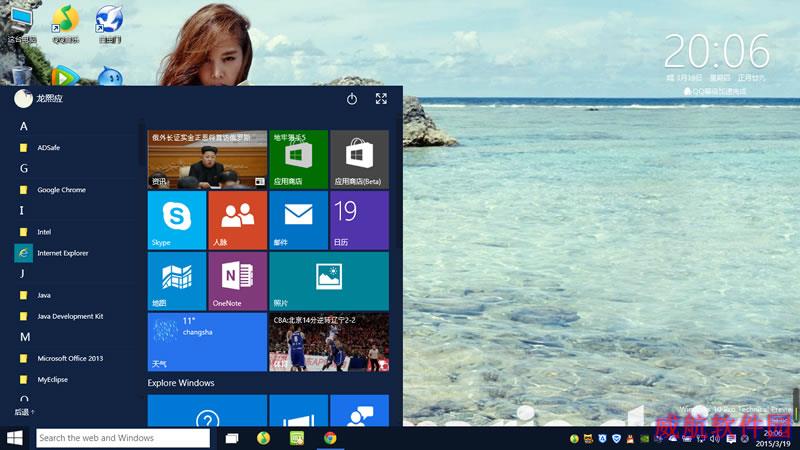Jump via the letter G header
This screenshot has width=800, height=450.
tap(23, 168)
